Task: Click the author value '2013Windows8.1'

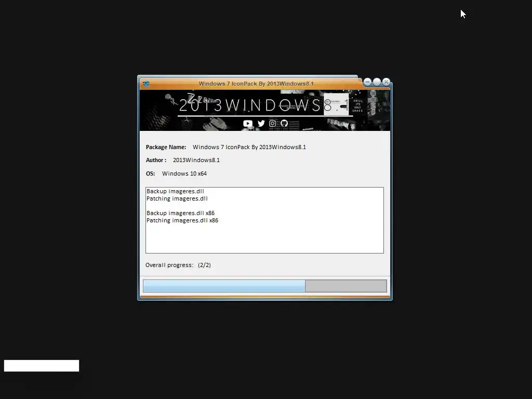Action: [x=196, y=160]
